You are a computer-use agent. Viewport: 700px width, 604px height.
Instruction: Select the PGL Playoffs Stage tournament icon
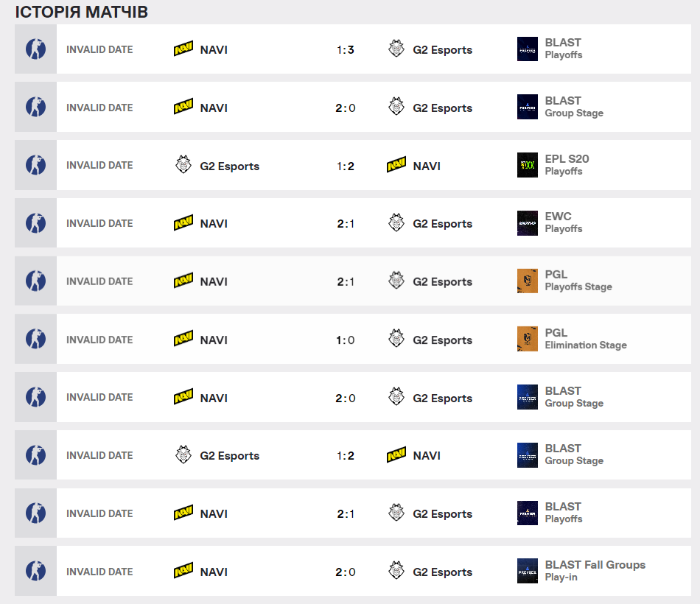tap(528, 281)
